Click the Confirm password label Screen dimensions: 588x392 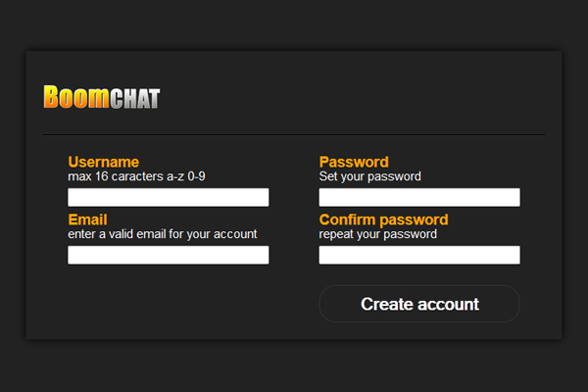383,220
